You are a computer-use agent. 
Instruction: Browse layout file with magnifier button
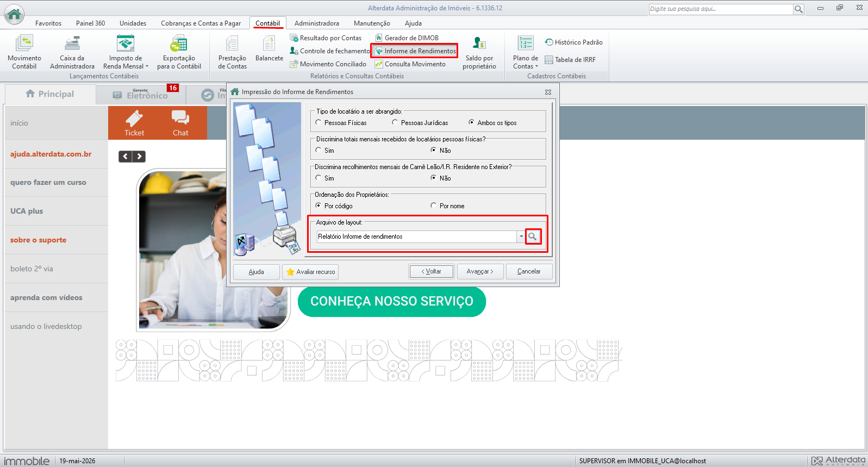[x=533, y=236]
